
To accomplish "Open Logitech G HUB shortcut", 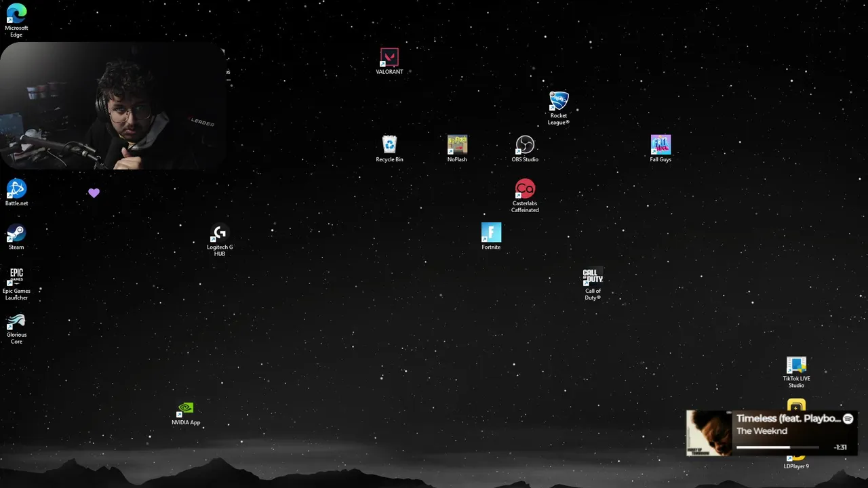I will pos(220,240).
